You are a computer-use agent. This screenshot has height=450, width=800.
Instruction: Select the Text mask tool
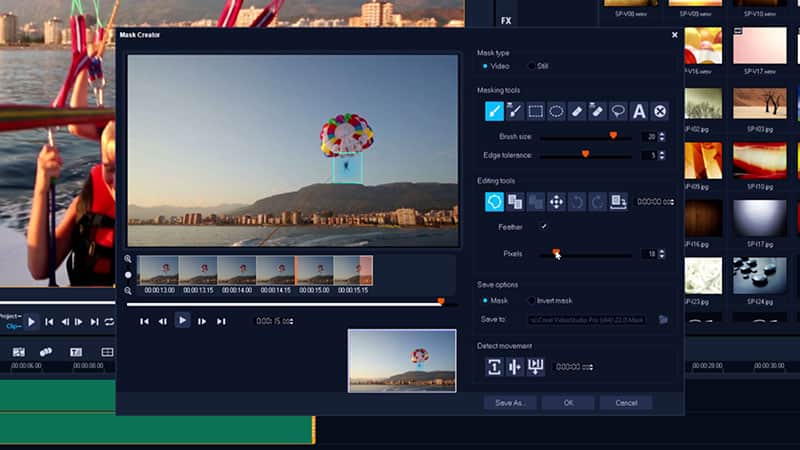click(x=639, y=111)
